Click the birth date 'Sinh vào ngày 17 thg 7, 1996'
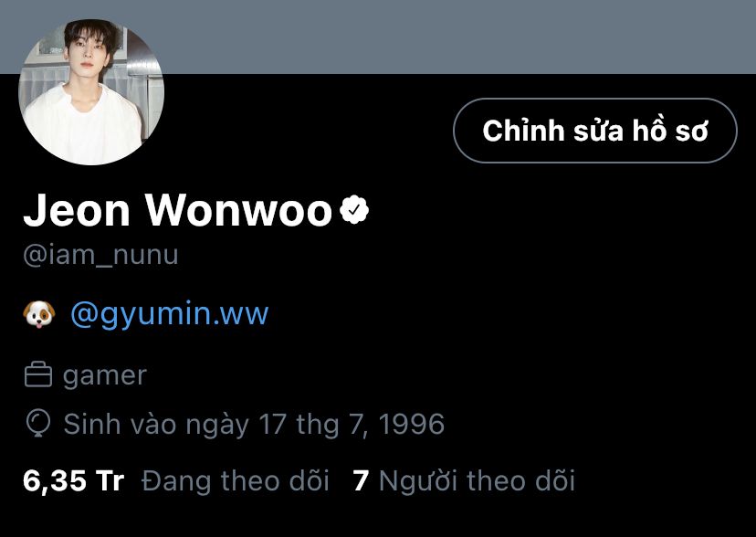The width and height of the screenshot is (756, 537). 254,424
